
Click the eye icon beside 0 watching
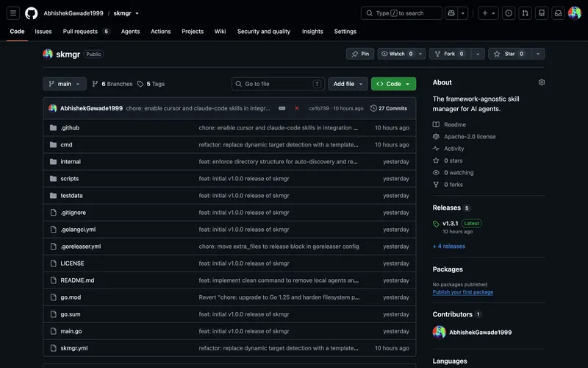[436, 172]
